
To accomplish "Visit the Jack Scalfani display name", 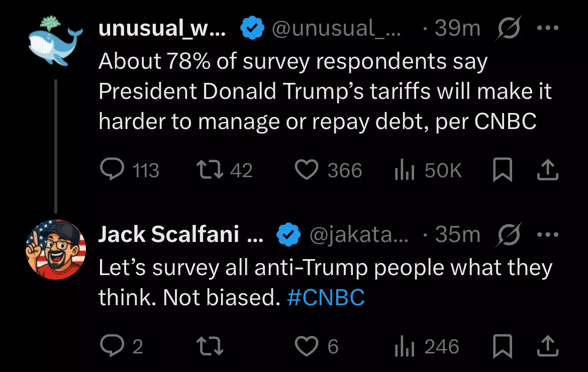I will tap(181, 234).
